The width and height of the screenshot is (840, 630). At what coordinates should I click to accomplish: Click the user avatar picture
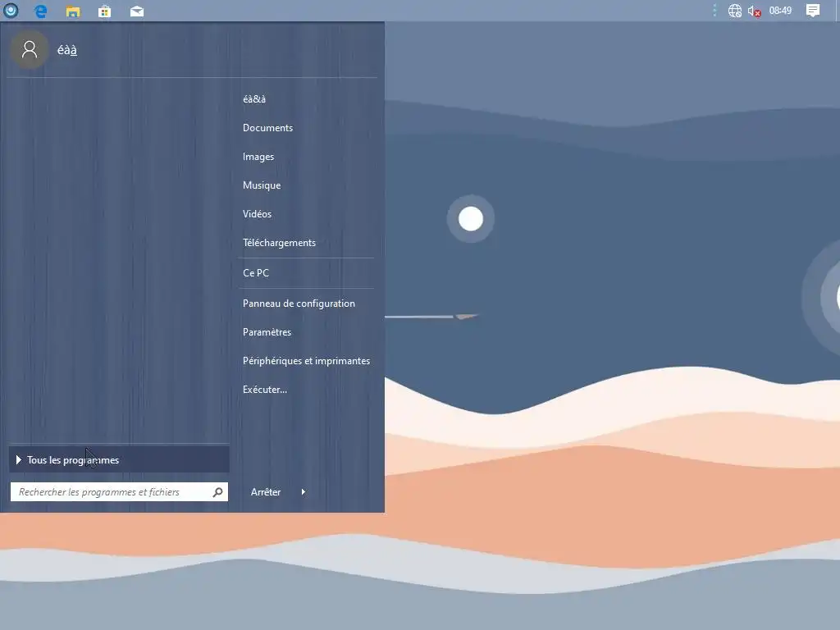click(30, 49)
